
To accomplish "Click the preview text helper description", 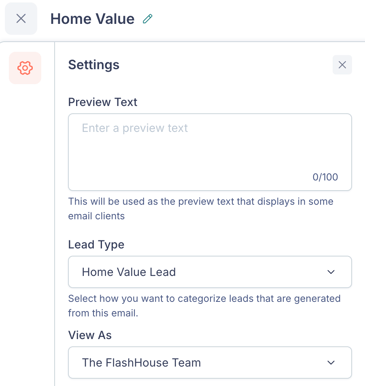I will [201, 209].
